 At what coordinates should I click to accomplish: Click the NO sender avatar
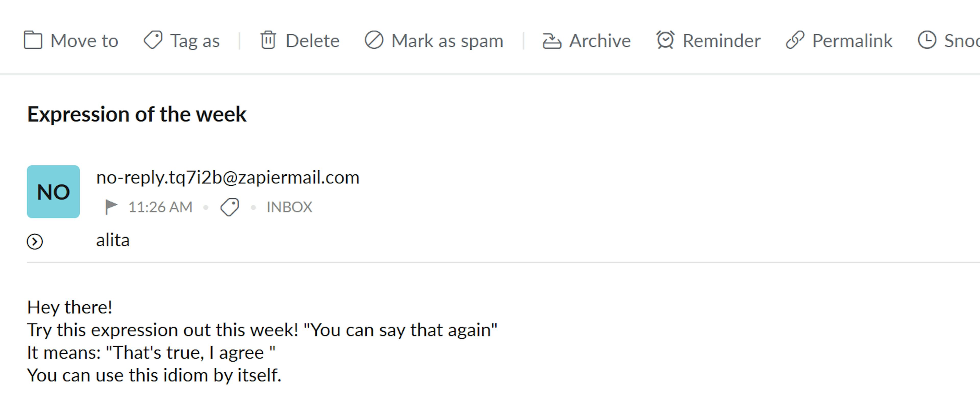[53, 192]
